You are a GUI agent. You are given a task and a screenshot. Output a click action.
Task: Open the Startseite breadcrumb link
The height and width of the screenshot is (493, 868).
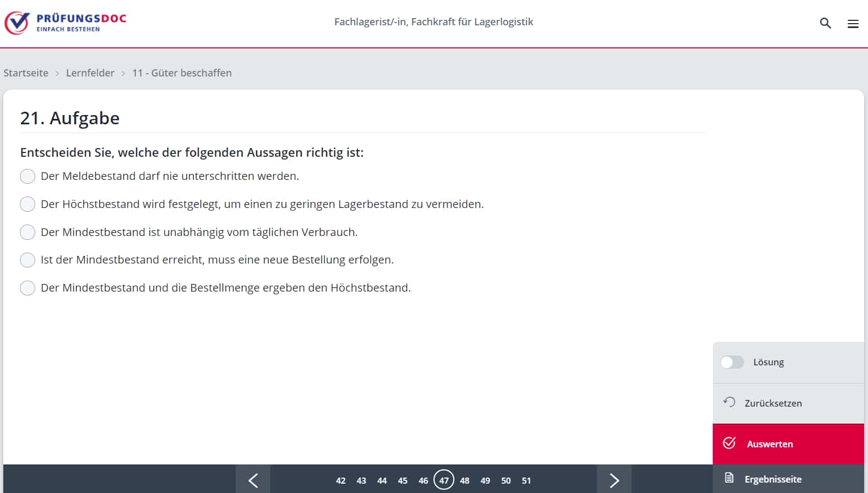26,73
